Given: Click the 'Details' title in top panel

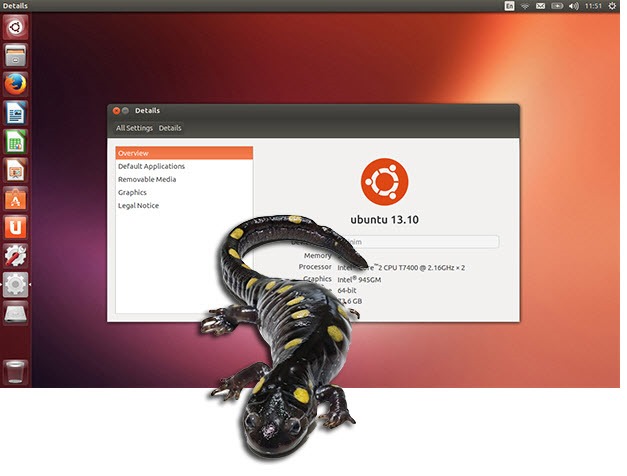Looking at the screenshot, I should tap(15, 6).
